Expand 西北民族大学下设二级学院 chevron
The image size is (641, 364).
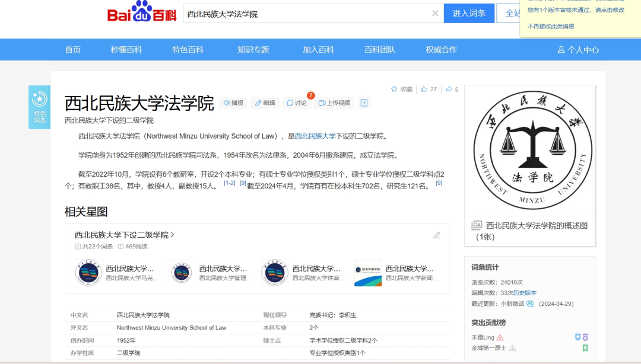pyautogui.click(x=173, y=235)
